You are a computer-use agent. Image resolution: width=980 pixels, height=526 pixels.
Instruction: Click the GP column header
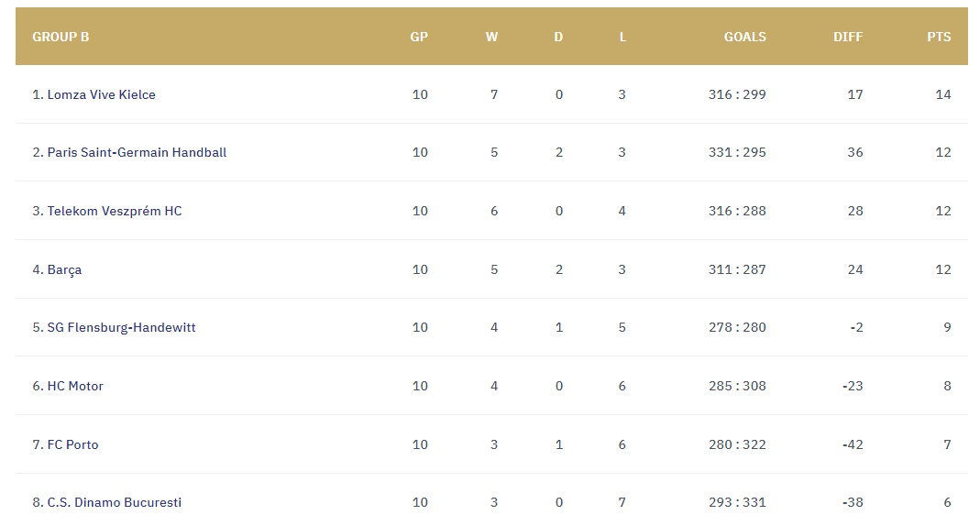(419, 37)
